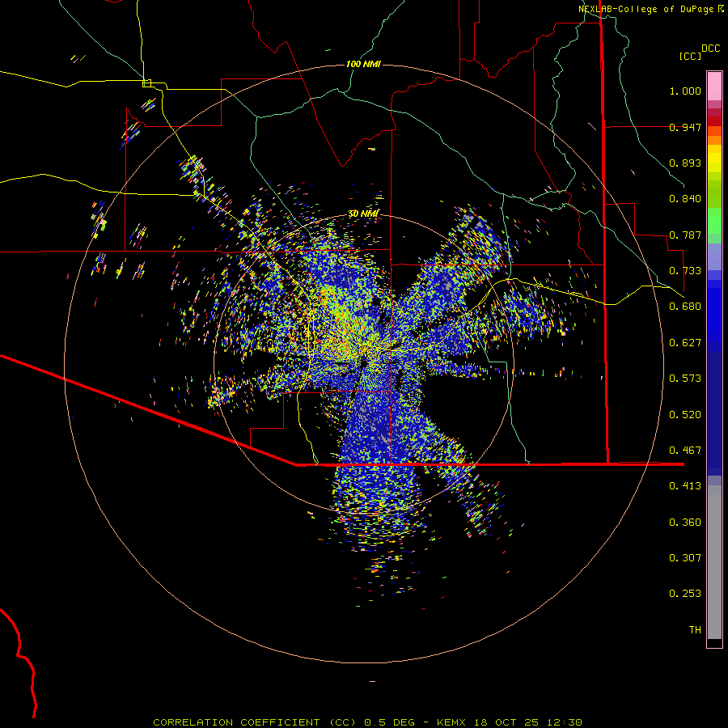Select the 0.893 scale value
Viewport: 728px width, 728px height.
pos(685,163)
